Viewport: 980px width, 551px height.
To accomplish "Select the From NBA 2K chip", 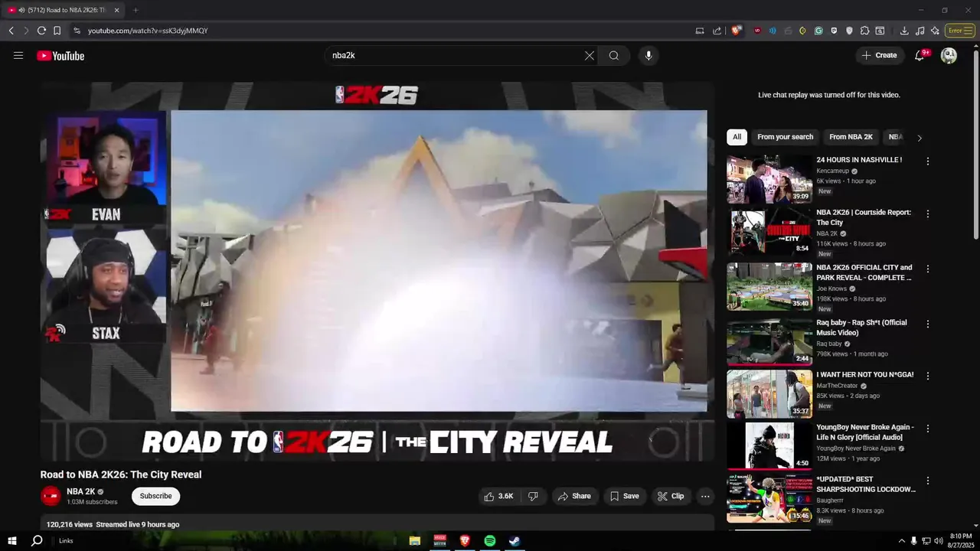I will coord(851,137).
